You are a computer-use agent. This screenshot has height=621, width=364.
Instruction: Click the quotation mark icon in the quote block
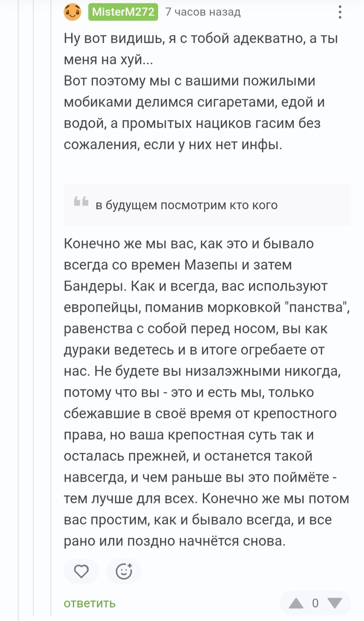(81, 202)
